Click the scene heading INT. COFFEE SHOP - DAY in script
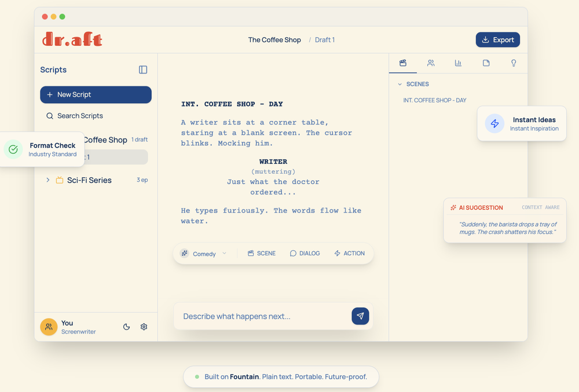This screenshot has height=392, width=579. (232, 104)
